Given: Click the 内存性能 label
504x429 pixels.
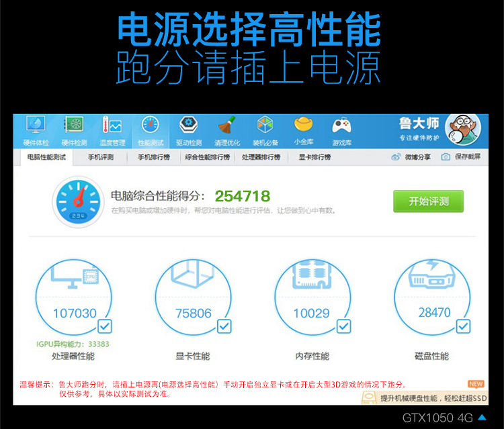Looking at the screenshot, I should (312, 356).
